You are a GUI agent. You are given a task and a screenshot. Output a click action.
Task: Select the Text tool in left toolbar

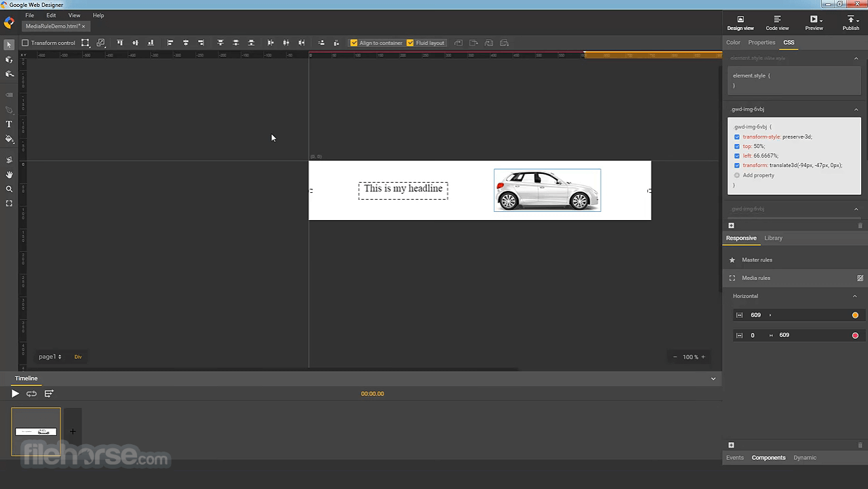point(9,124)
